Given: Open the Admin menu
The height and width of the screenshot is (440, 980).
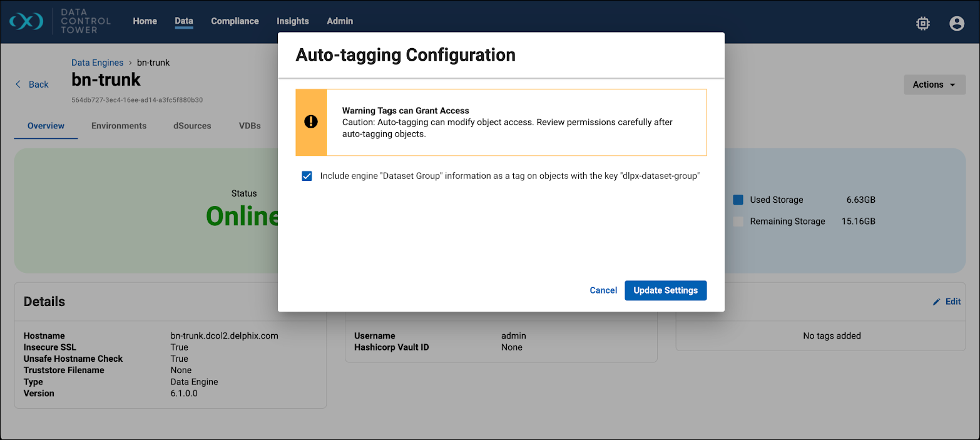Looking at the screenshot, I should pos(340,21).
